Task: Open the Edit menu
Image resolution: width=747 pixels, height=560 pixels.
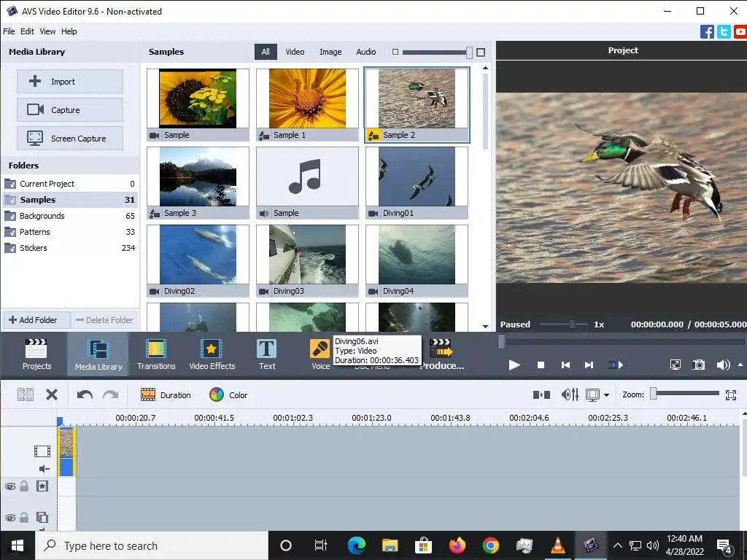Action: tap(27, 31)
